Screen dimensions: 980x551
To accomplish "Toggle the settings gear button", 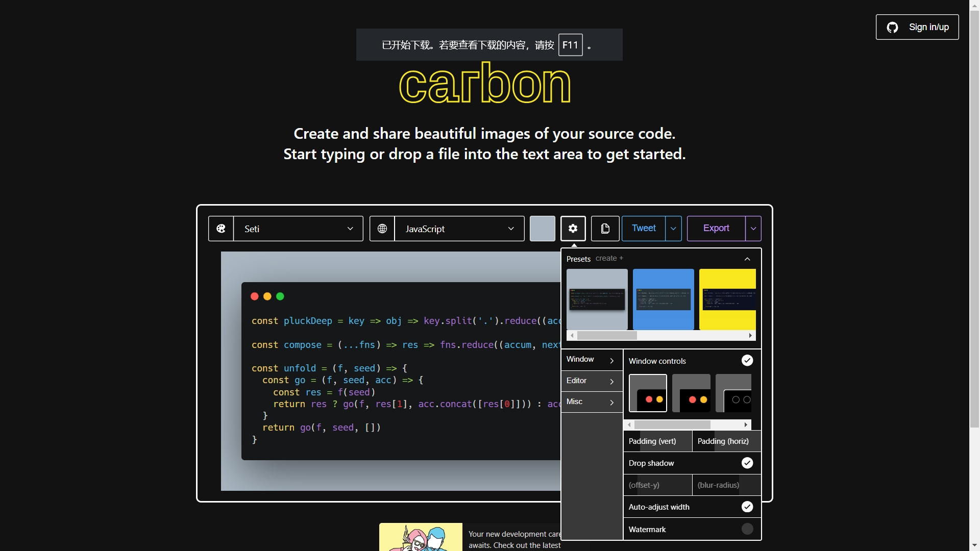I will point(573,229).
